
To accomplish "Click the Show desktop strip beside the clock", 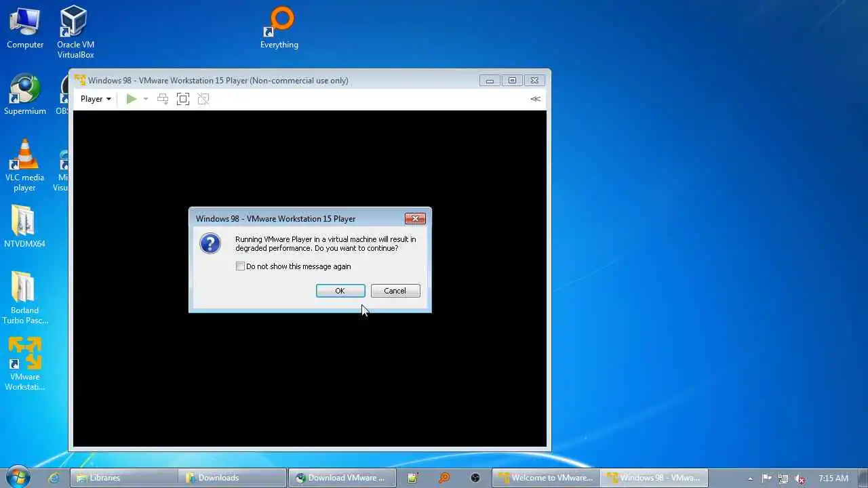I will 863,478.
